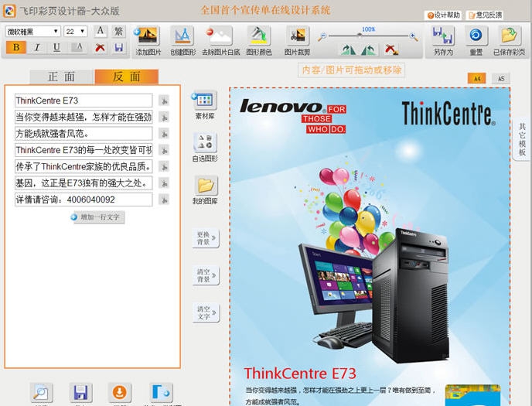
Task: Click the Traditional Chinese (繁) conversion icon
Action: pyautogui.click(x=118, y=31)
